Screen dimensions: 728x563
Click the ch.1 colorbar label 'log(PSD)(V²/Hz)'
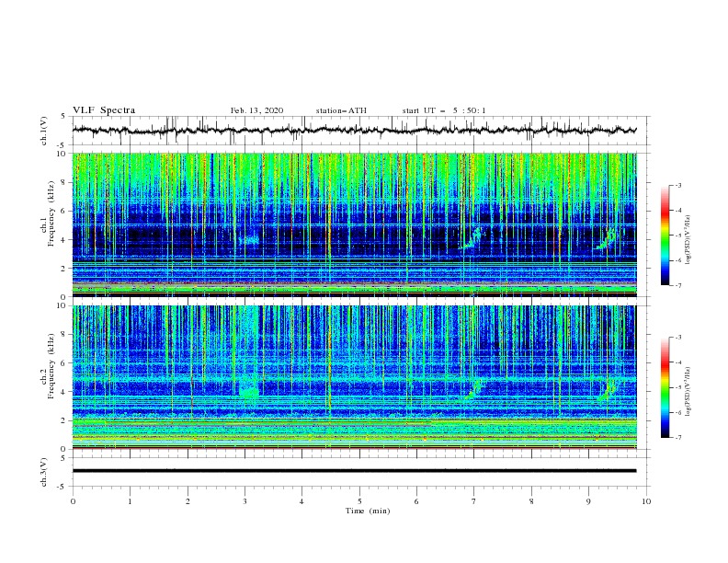point(688,240)
